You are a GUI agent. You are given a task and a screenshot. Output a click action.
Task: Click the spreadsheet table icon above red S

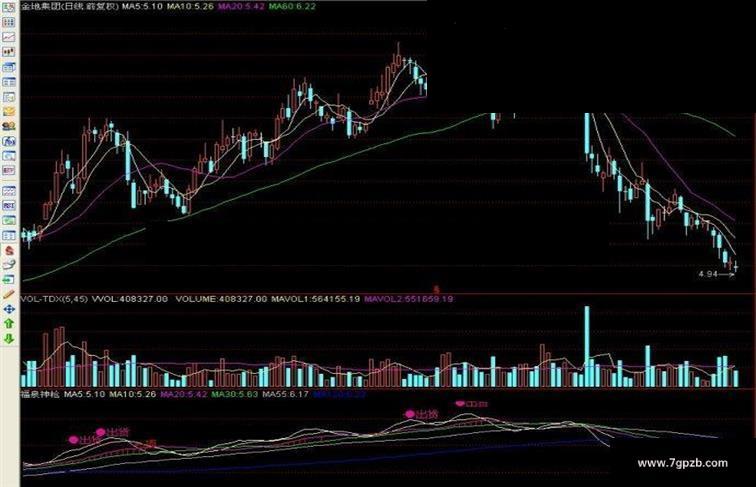[9, 236]
